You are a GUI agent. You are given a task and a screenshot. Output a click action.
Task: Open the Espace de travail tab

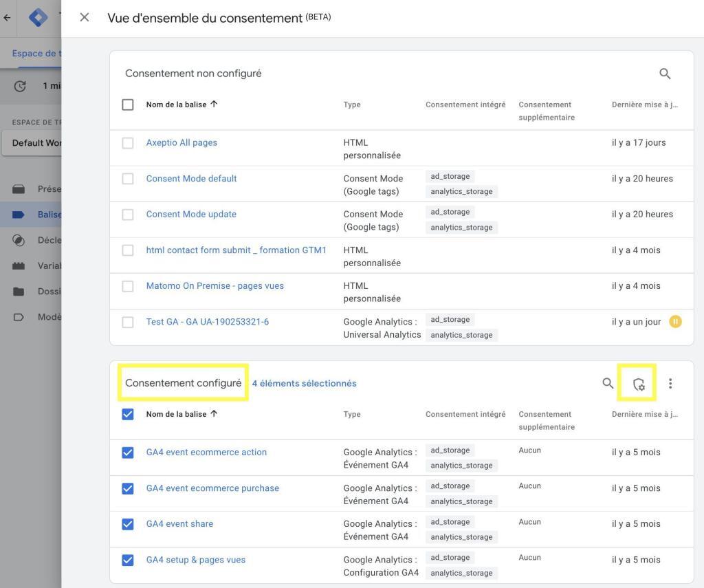tap(36, 54)
